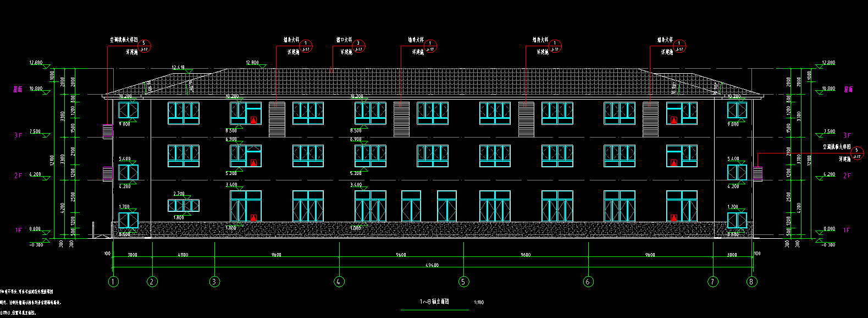Click the -0.300 elevation marker at bottom right
The width and height of the screenshot is (868, 318).
click(828, 244)
